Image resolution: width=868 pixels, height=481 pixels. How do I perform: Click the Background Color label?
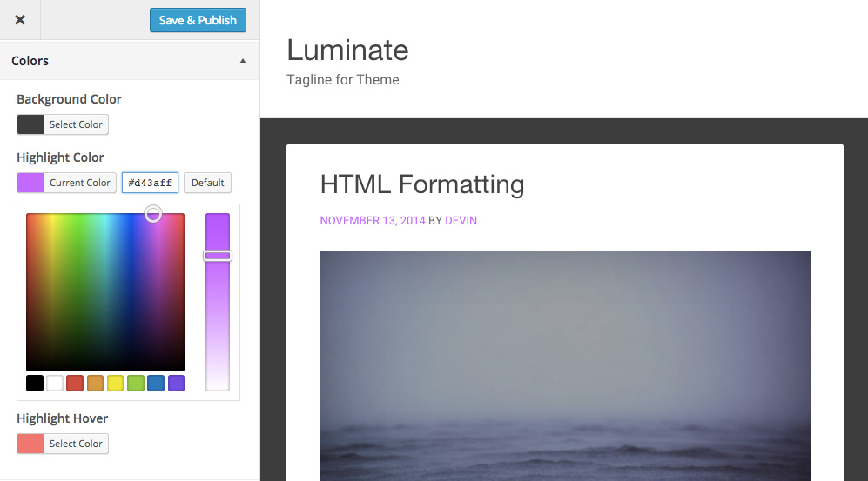tap(69, 99)
